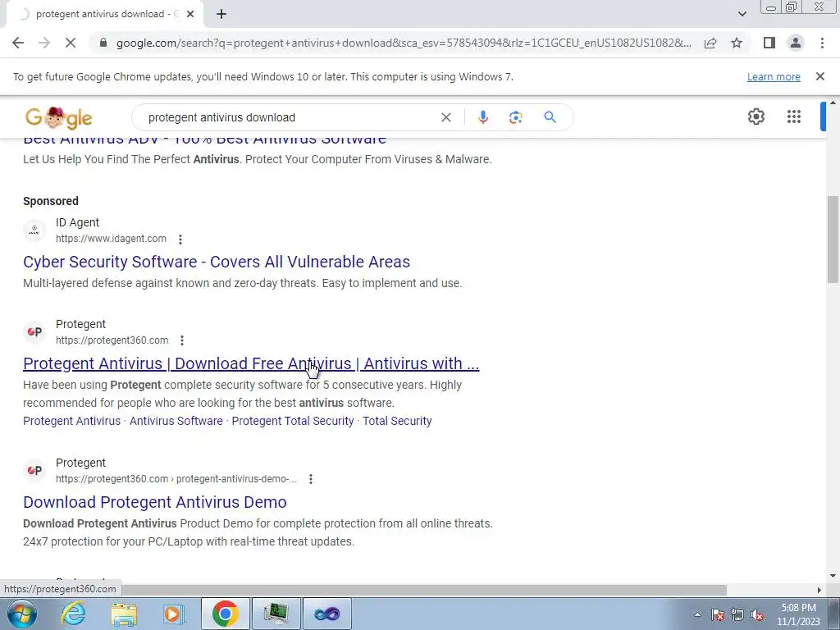This screenshot has width=840, height=630.
Task: Click the horizontal scrollbar thumb
Action: (x=423, y=590)
